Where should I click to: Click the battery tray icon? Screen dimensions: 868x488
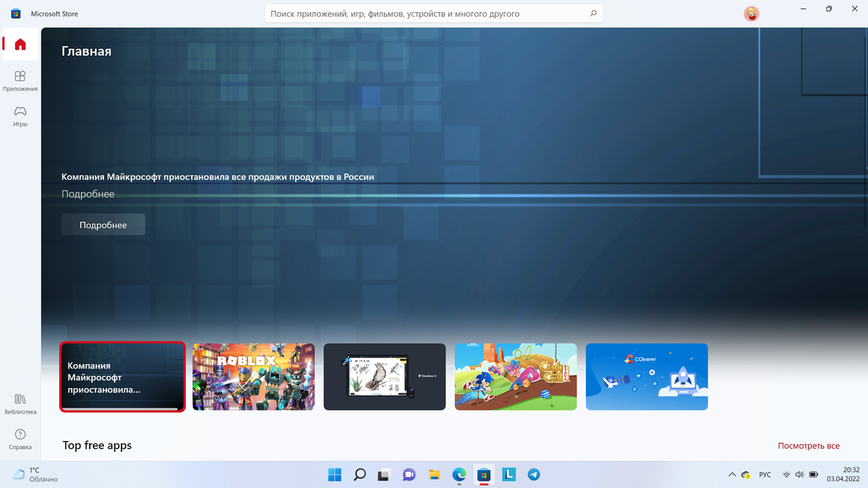pyautogui.click(x=813, y=475)
